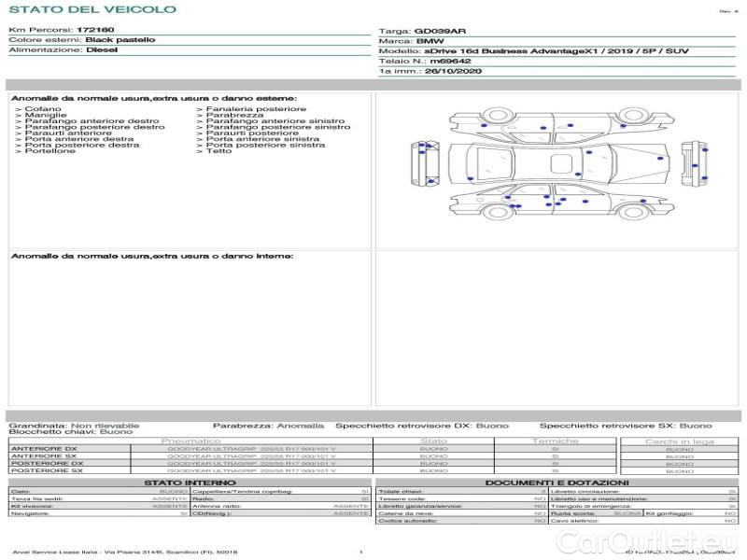This screenshot has height=560, width=747.
Task: Click Specchietto retrovisore DX: Buono
Action: point(422,426)
